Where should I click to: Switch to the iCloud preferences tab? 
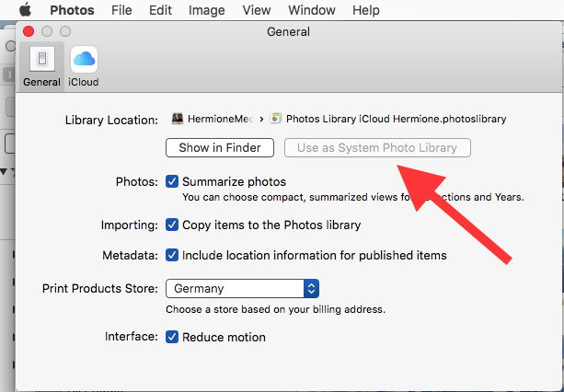click(84, 61)
